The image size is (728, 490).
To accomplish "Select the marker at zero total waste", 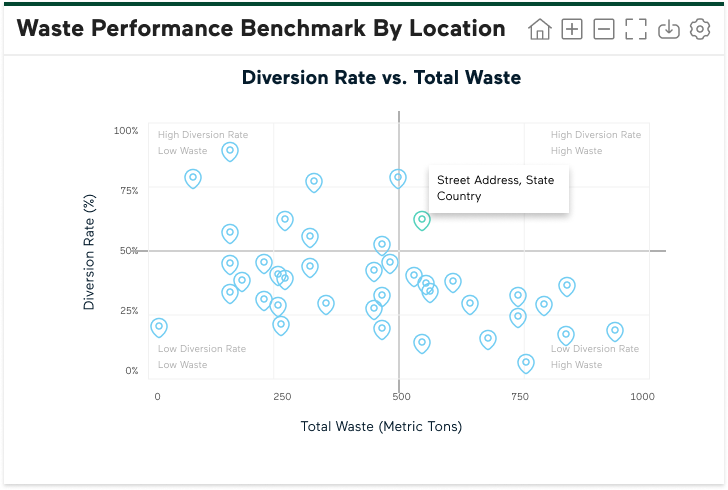I will pos(159,327).
